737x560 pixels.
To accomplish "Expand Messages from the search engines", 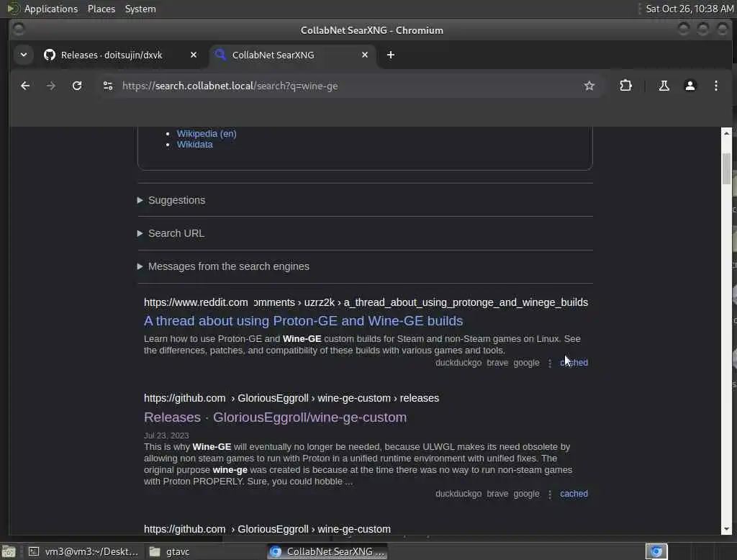I will 228,266.
